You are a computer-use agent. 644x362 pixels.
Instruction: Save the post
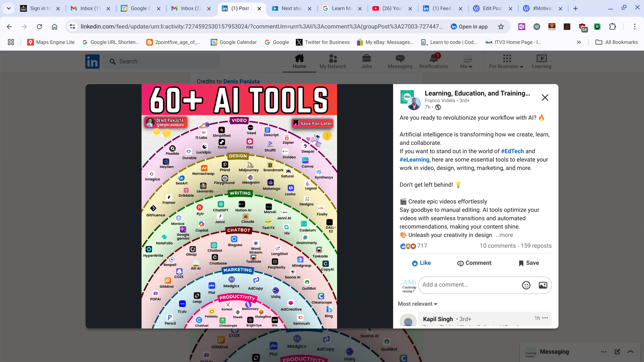529,263
